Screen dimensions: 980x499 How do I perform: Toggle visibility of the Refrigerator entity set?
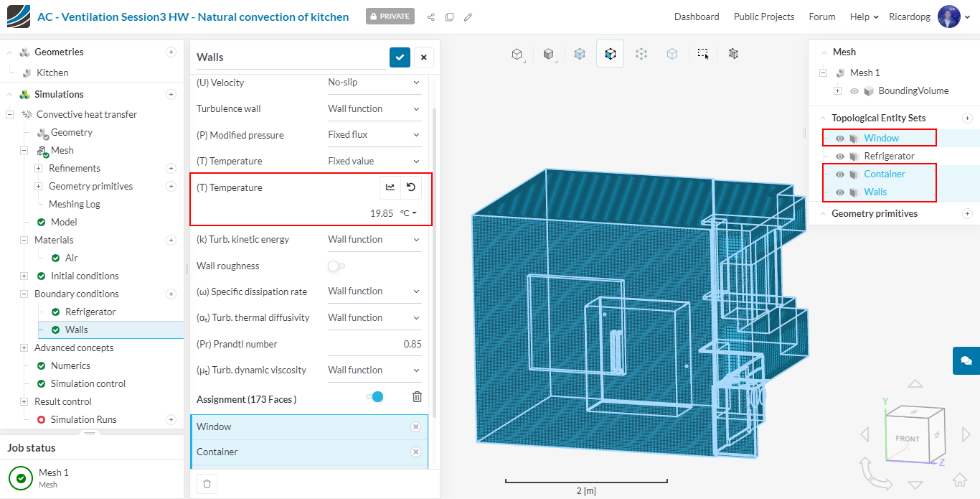839,156
